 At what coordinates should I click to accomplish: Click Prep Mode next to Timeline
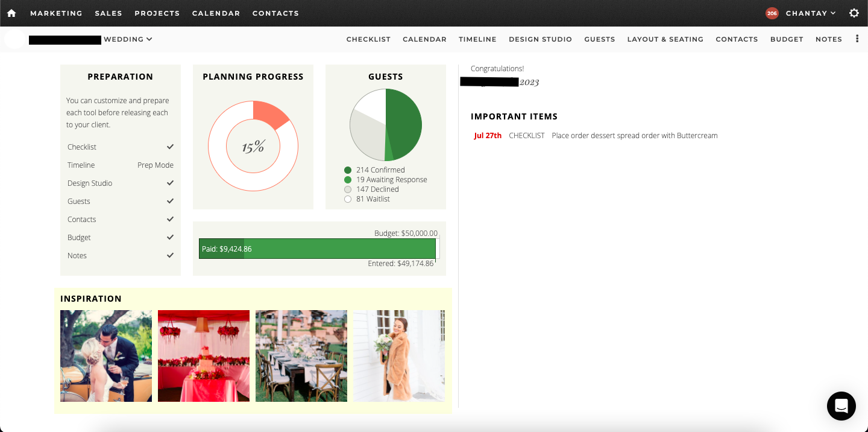point(156,165)
